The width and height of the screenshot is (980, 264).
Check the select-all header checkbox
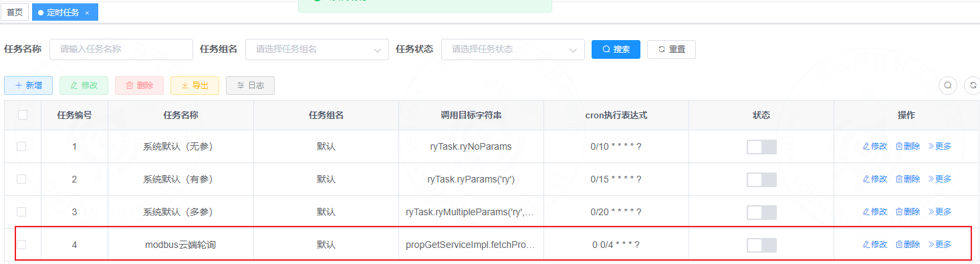coord(23,115)
